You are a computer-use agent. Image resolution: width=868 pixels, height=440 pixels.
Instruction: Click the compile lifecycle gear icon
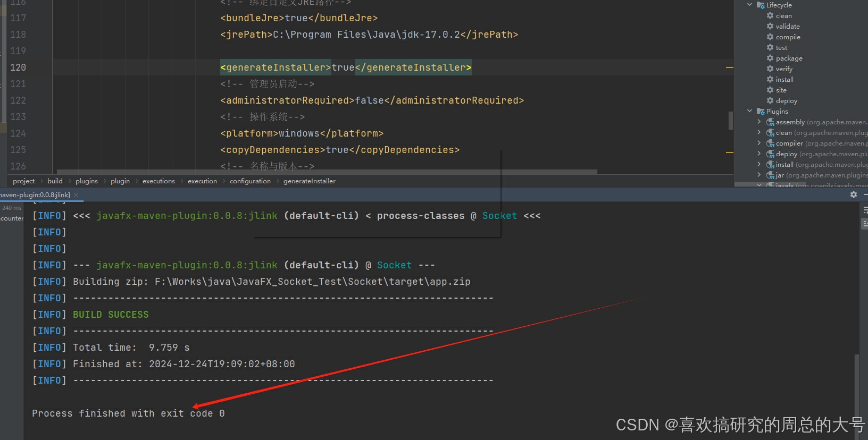[770, 37]
